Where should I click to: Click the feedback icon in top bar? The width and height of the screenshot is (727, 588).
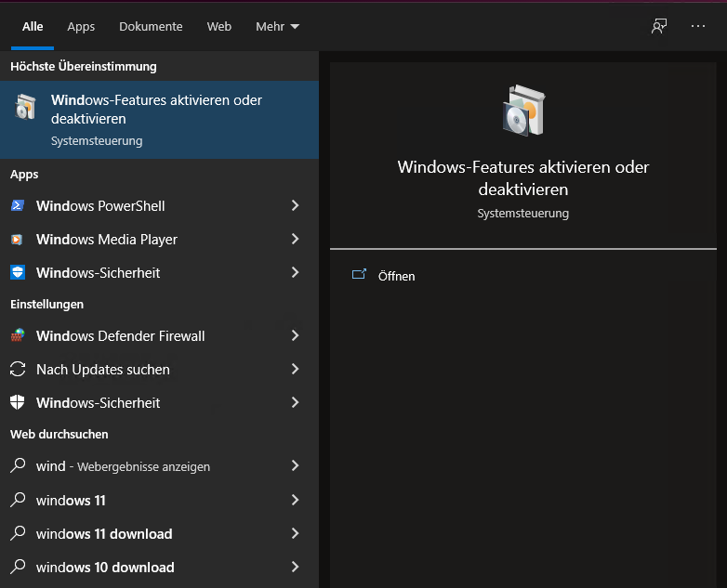coord(659,26)
